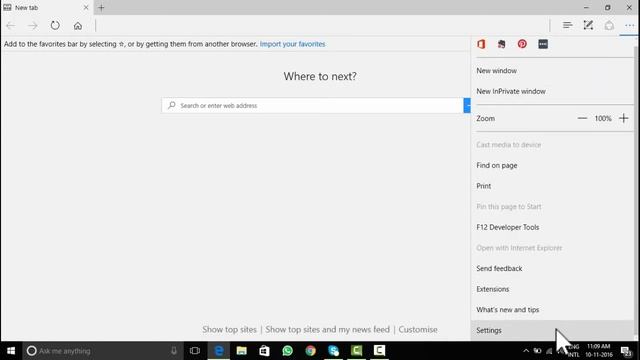This screenshot has width=640, height=360.
Task: Click the Refresh page icon
Action: (x=55, y=25)
